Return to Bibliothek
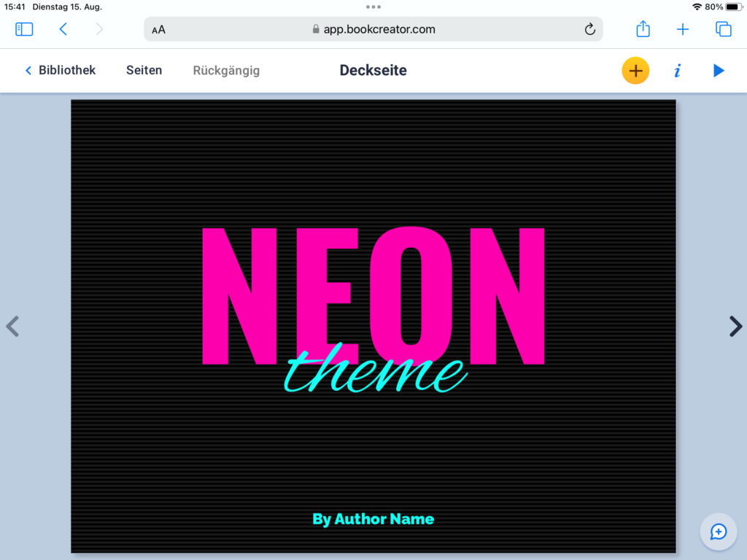This screenshot has width=747, height=560. click(61, 71)
